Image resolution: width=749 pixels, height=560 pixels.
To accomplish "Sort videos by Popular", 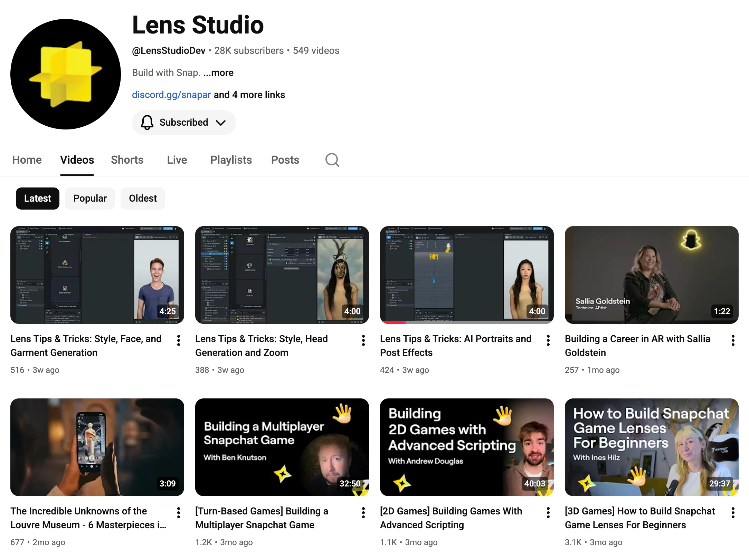I will tap(90, 199).
